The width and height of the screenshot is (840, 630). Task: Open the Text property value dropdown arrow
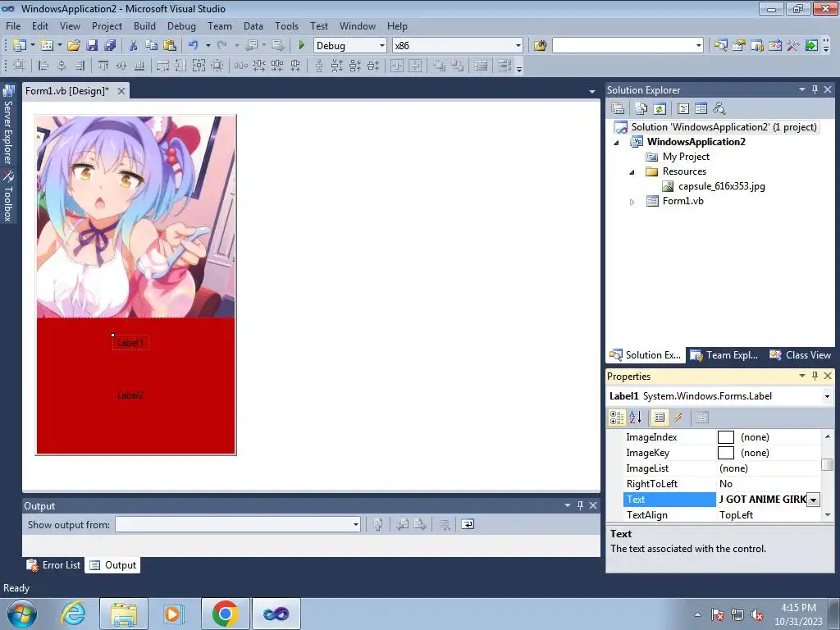(813, 500)
